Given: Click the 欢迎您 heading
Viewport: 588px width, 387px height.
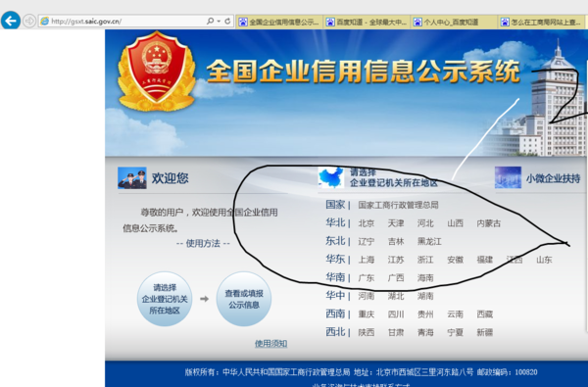Looking at the screenshot, I should coord(170,178).
